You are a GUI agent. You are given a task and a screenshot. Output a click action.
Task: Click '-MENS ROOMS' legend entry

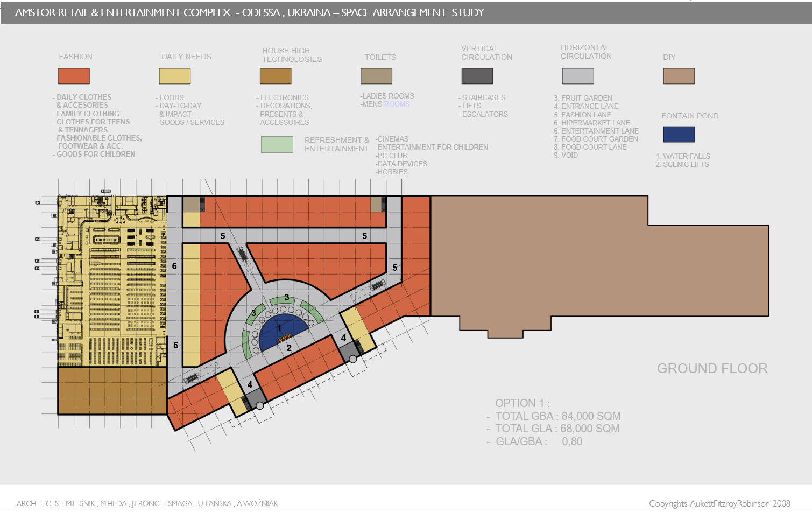tap(385, 104)
